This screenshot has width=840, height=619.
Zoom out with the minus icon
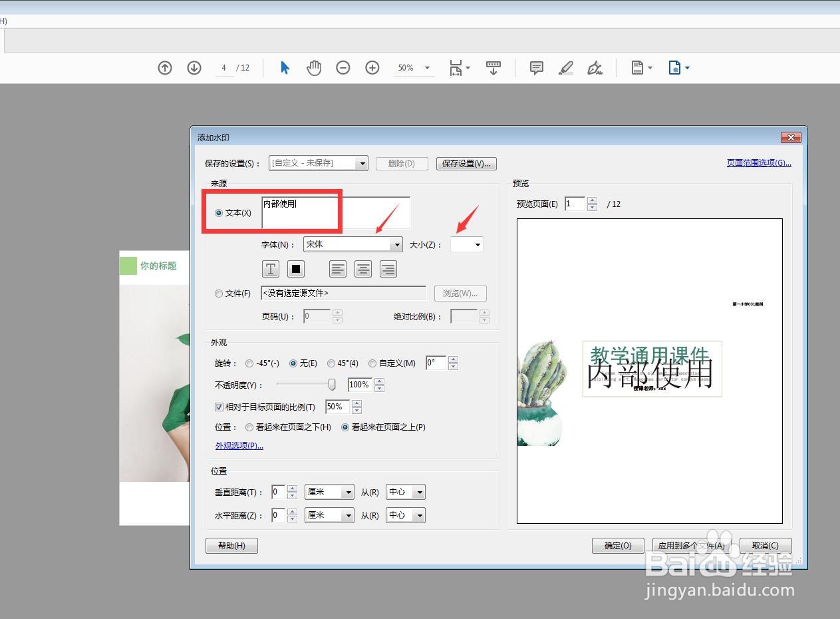pos(343,68)
